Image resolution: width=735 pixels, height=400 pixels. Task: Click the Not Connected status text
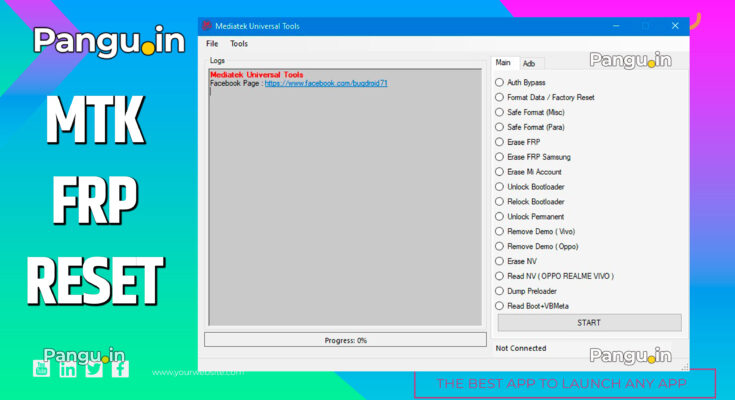pos(521,348)
